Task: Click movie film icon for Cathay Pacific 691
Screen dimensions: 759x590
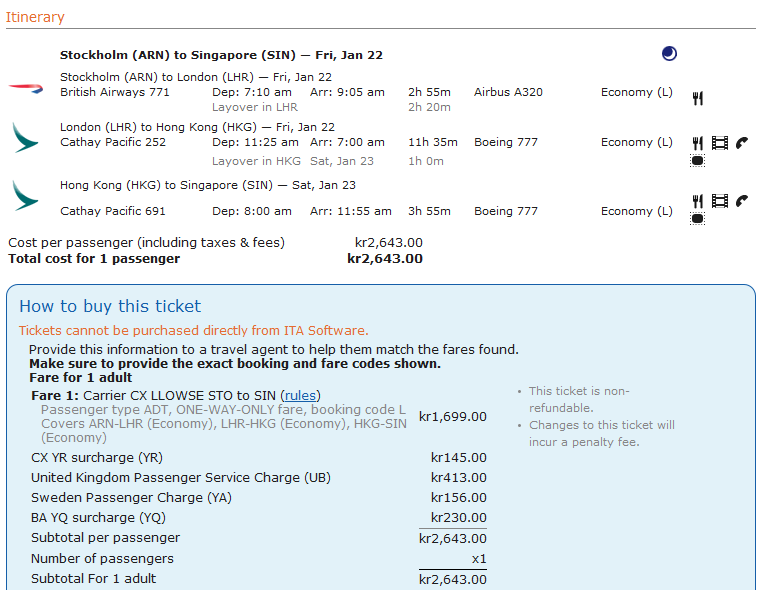Action: 720,201
